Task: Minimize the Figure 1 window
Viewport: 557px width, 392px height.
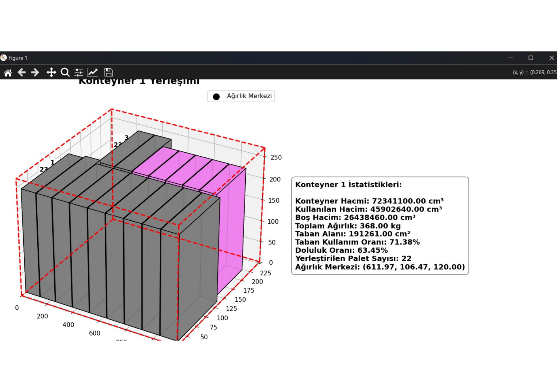Action: tap(510, 58)
